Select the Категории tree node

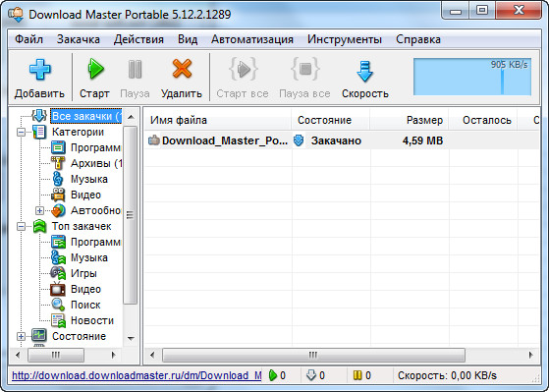(x=78, y=132)
